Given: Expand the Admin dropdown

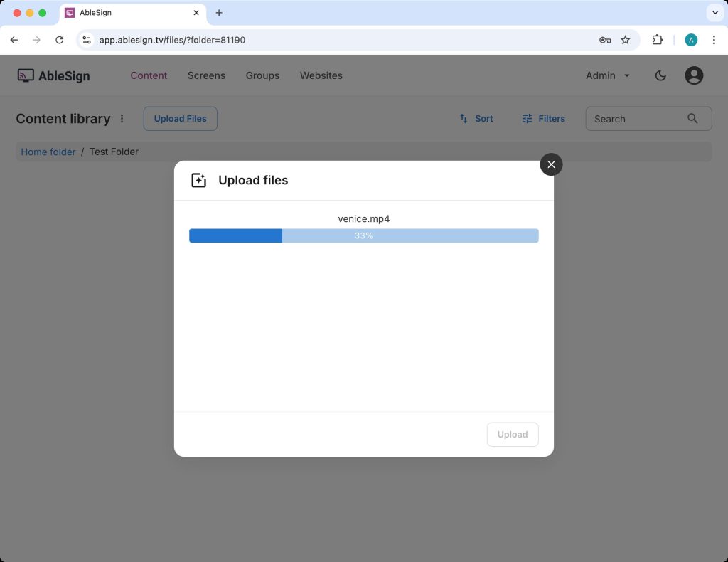Looking at the screenshot, I should [607, 75].
